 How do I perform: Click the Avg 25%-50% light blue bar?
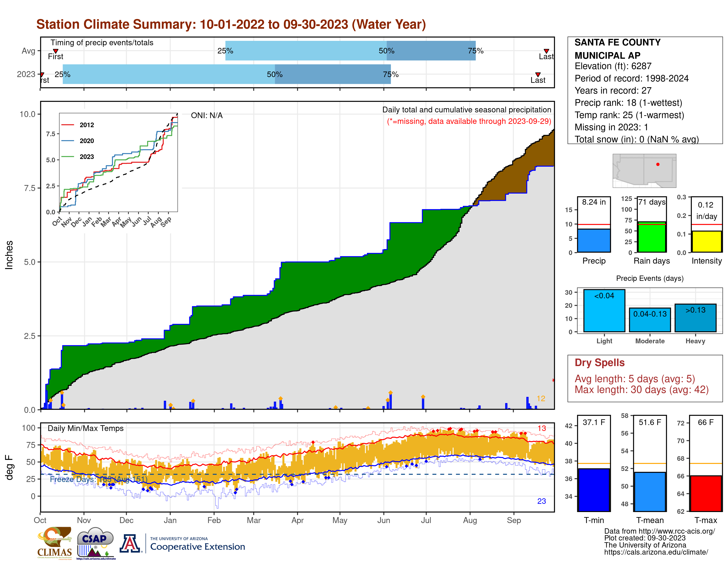click(306, 51)
